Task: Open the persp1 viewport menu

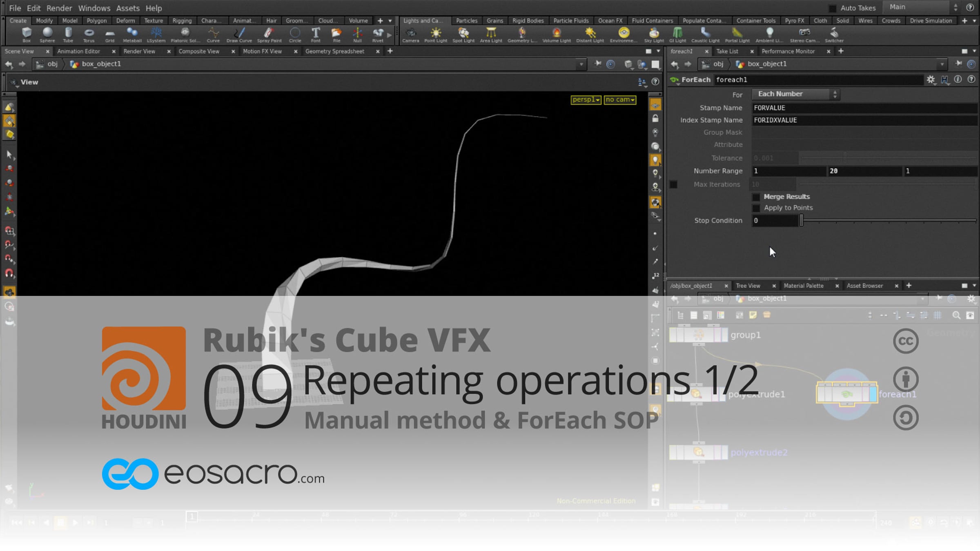Action: (586, 100)
